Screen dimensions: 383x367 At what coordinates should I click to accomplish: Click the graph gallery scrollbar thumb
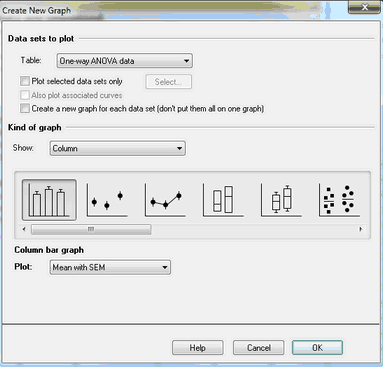pos(91,229)
